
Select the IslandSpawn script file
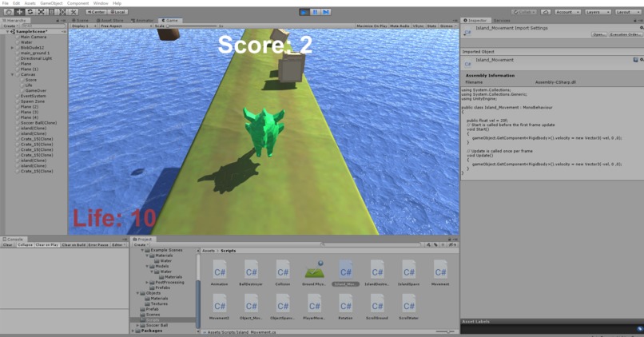point(408,273)
